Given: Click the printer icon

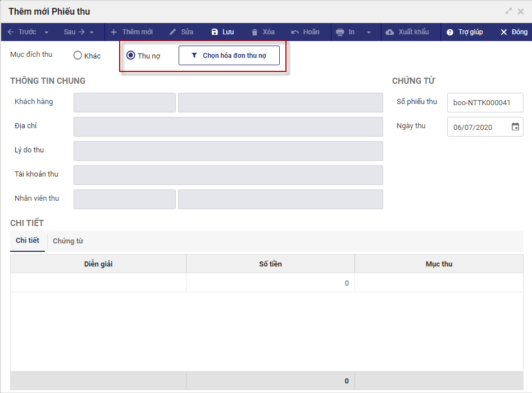Looking at the screenshot, I should click(x=340, y=32).
